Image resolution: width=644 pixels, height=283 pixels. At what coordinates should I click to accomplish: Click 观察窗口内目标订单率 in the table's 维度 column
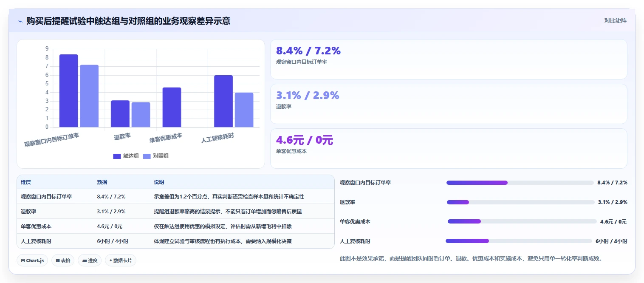click(x=46, y=197)
